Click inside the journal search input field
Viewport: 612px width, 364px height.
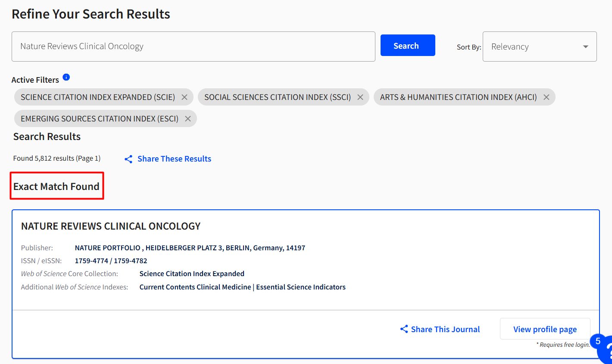coord(193,47)
